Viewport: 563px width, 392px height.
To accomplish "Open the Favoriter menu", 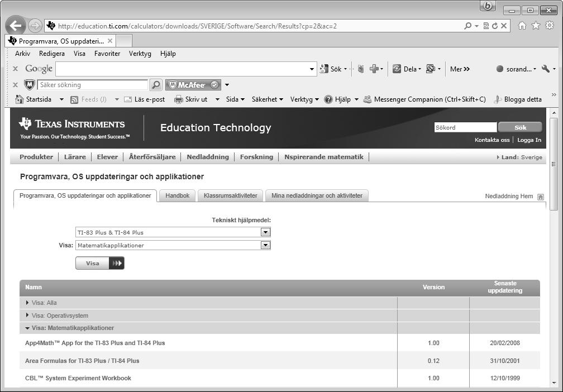I will (x=107, y=54).
